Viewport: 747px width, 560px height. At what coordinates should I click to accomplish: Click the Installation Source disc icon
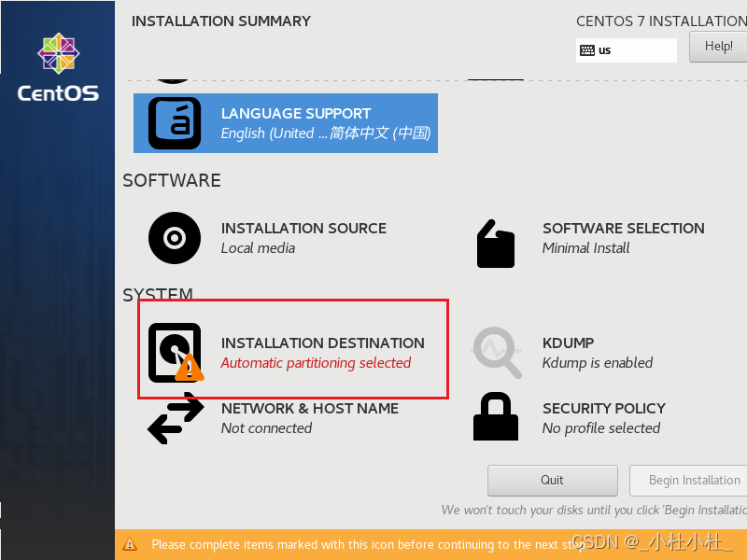(175, 238)
